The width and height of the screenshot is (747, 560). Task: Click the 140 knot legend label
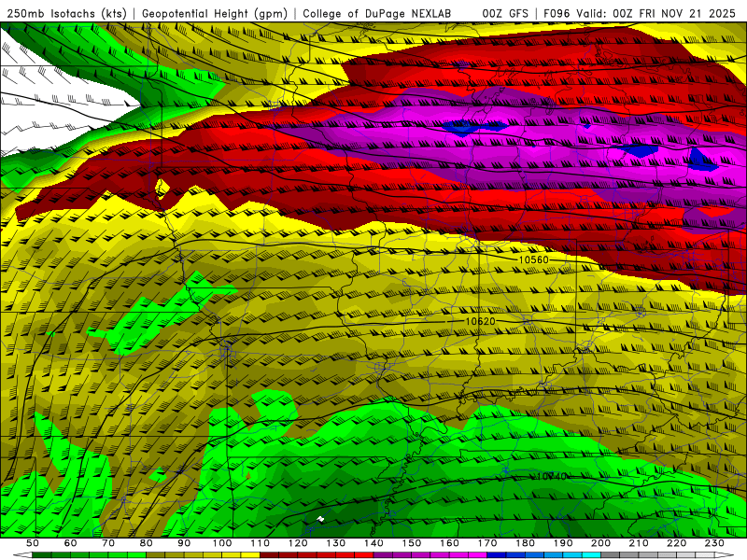[x=373, y=543]
